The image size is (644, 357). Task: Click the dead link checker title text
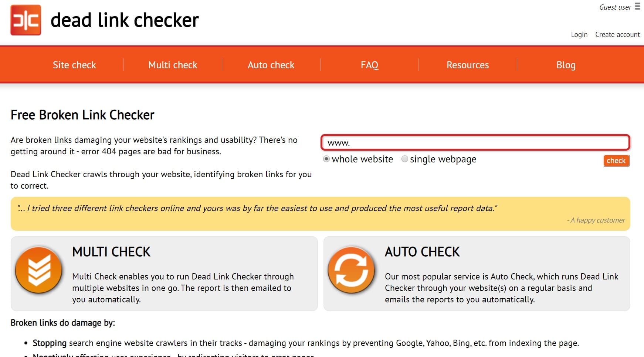point(125,20)
